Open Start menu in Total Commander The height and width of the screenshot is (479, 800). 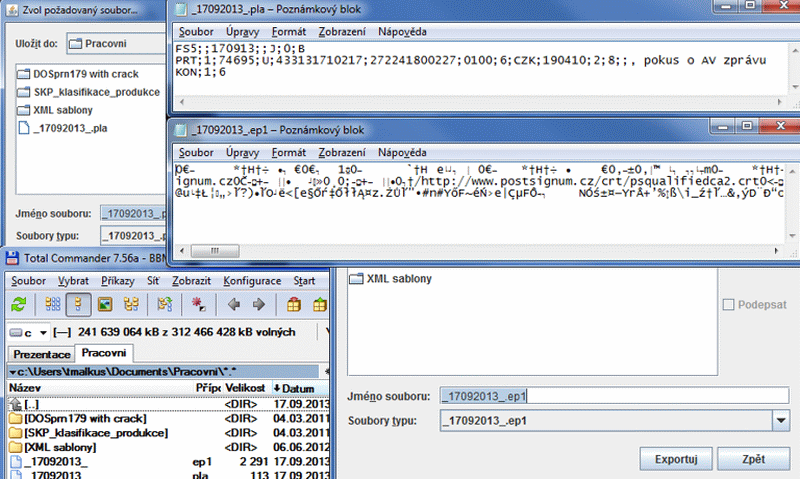(x=304, y=281)
